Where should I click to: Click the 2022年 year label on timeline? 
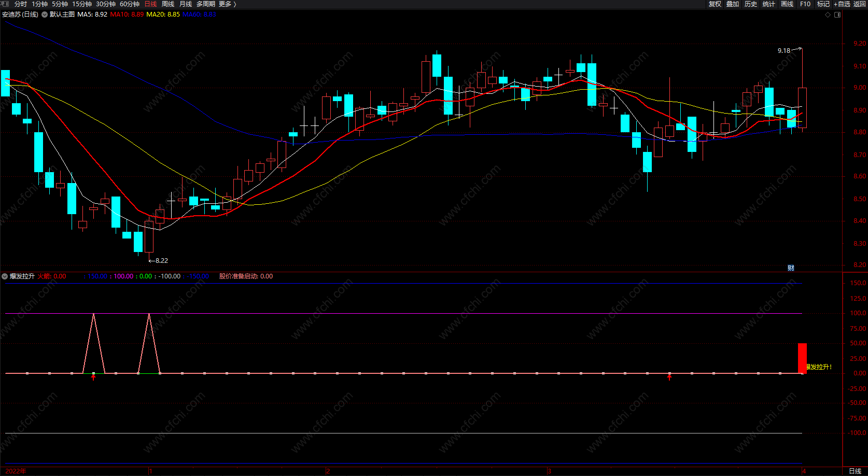tap(16, 471)
